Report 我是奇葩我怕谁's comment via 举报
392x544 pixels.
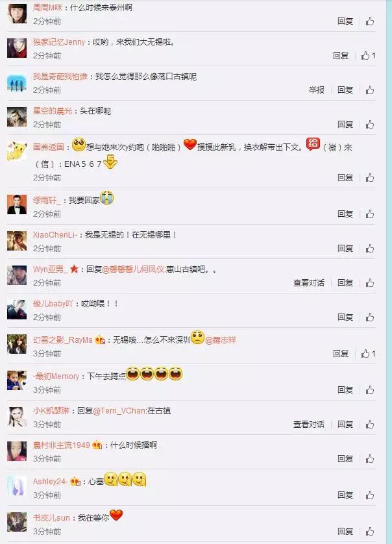317,90
